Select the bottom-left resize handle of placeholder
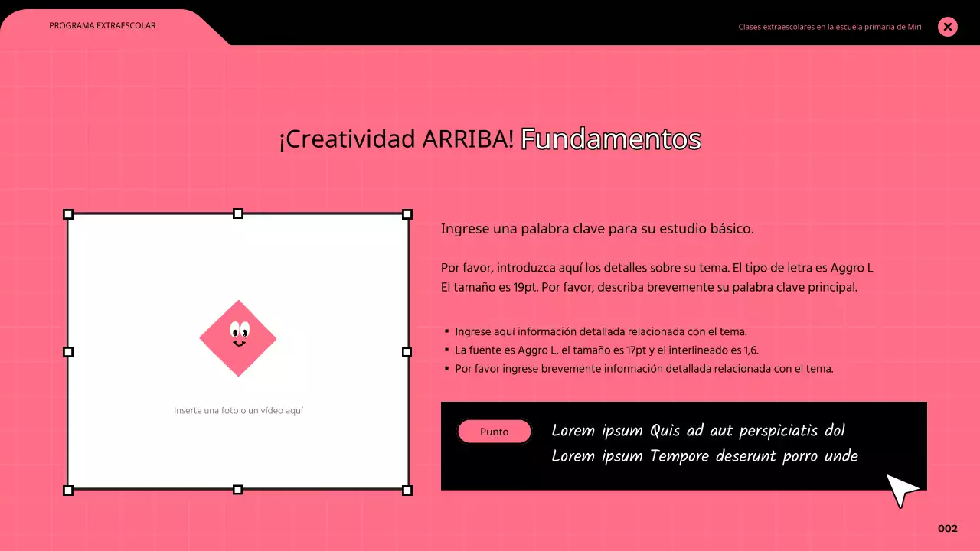This screenshot has height=551, width=980. [x=67, y=490]
